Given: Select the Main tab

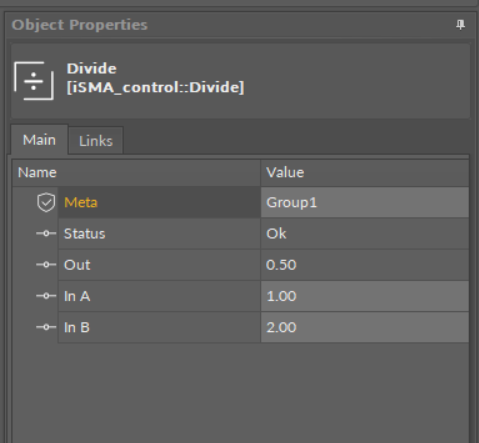Looking at the screenshot, I should [x=39, y=140].
